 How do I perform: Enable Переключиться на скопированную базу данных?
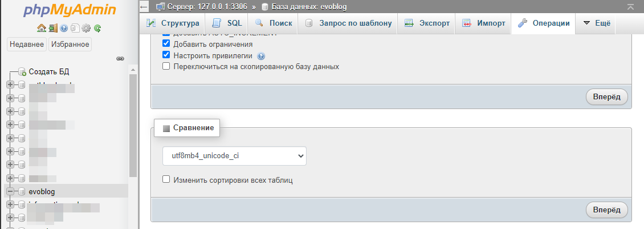click(166, 66)
